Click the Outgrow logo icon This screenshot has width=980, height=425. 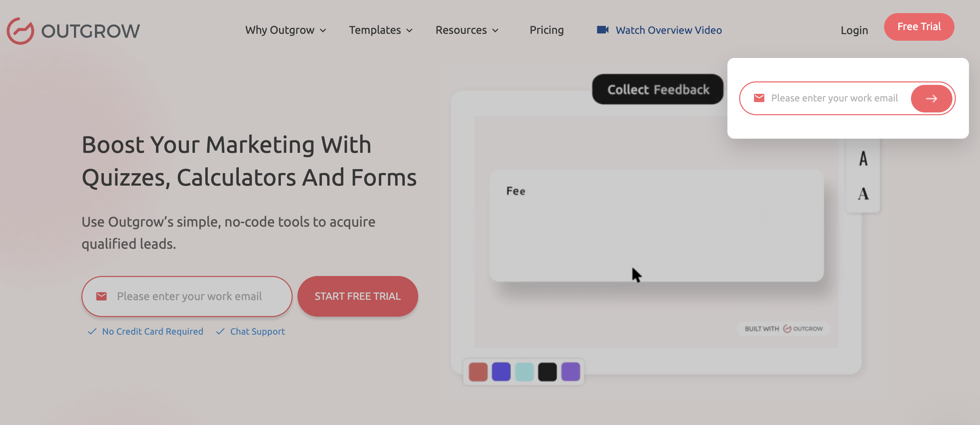(x=20, y=31)
